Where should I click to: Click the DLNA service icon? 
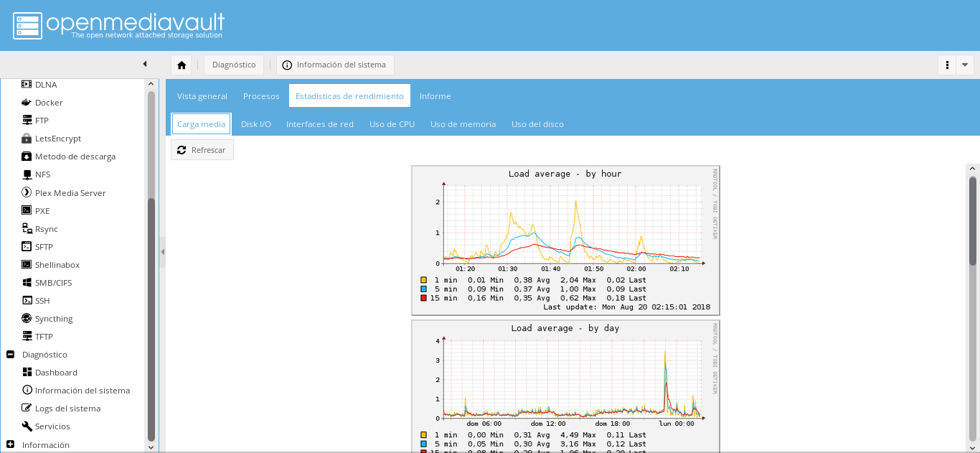pyautogui.click(x=27, y=84)
